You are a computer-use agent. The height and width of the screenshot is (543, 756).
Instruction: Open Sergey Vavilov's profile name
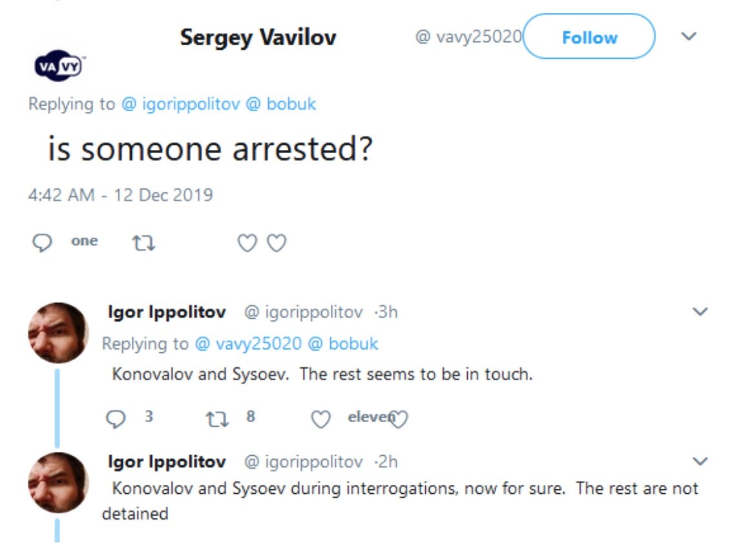coord(258,37)
